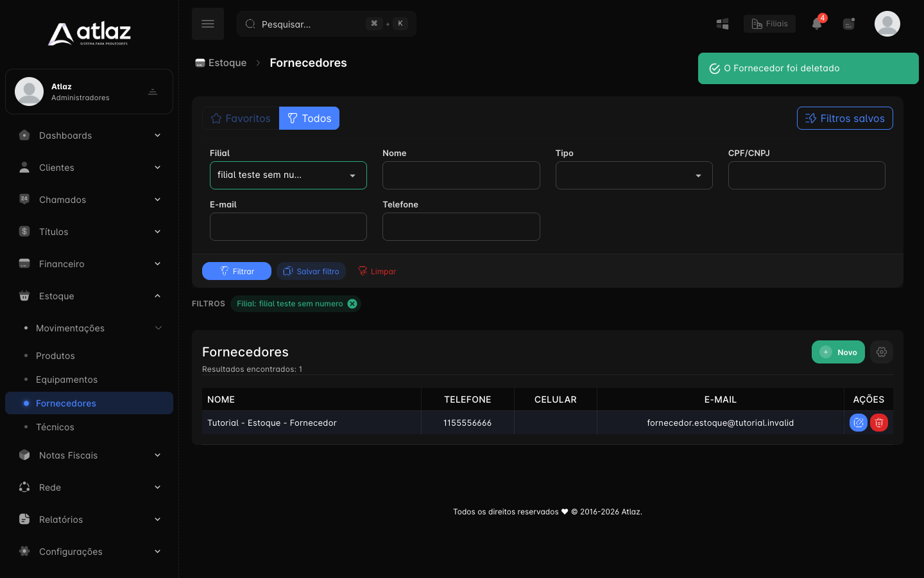This screenshot has height=578, width=924.
Task: Expand the Clientes sidebar menu
Action: click(89, 168)
